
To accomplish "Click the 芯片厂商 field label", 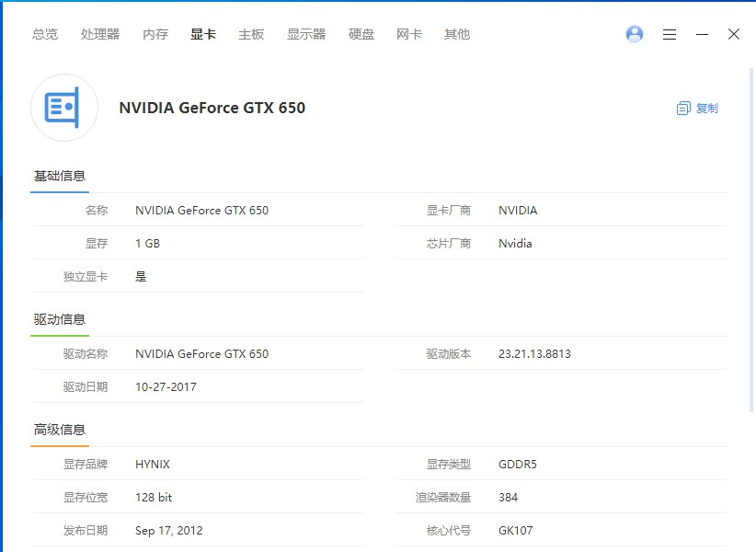I will [449, 244].
